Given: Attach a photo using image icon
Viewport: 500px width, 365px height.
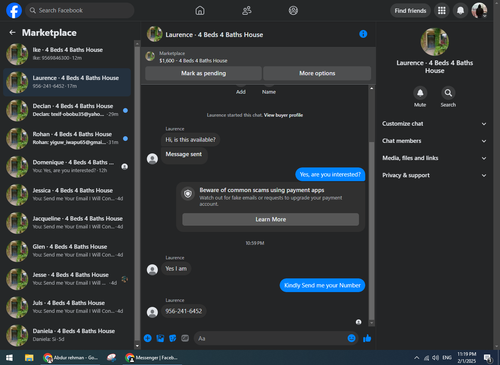Looking at the screenshot, I should tap(160, 338).
